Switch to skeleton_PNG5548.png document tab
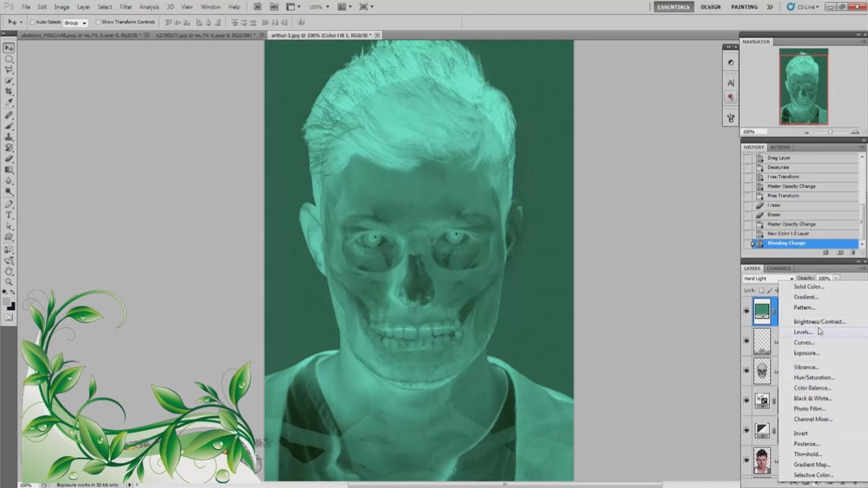The image size is (868, 488). pos(81,35)
